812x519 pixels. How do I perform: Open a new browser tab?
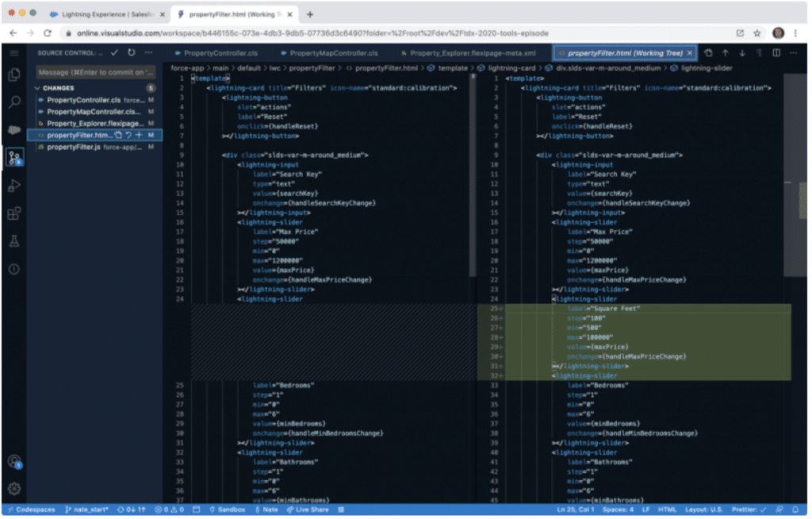click(x=311, y=14)
